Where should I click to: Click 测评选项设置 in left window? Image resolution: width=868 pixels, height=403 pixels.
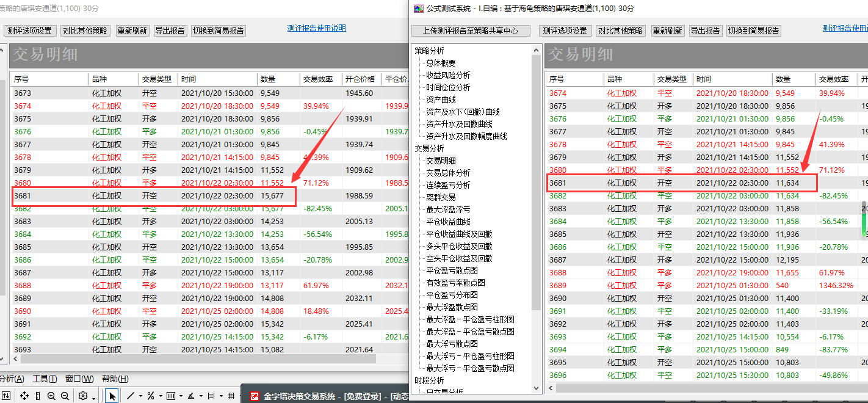pyautogui.click(x=31, y=31)
